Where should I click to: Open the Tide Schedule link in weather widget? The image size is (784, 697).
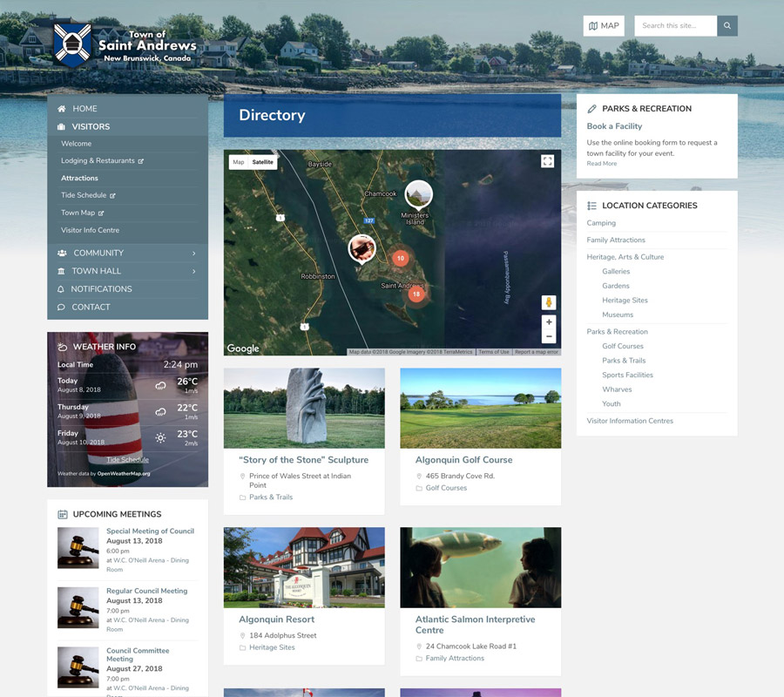coord(127,459)
